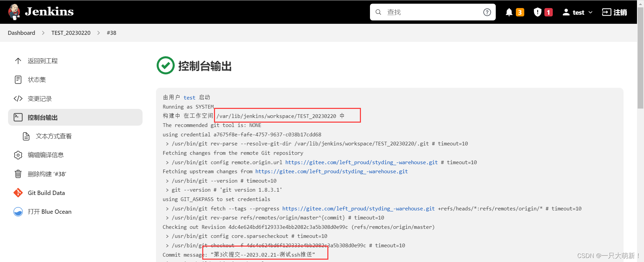Open the notifications bell icon
The image size is (644, 262).
[509, 12]
